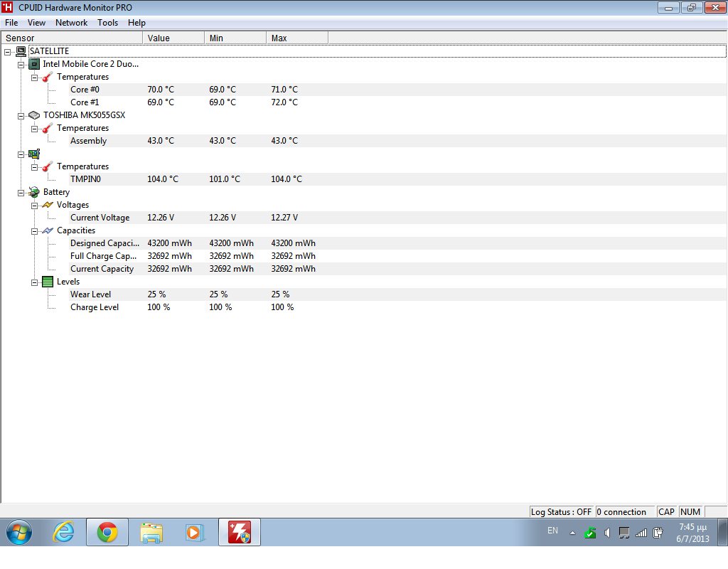Click the green checkmark tray icon
This screenshot has width=728, height=569.
click(x=590, y=533)
